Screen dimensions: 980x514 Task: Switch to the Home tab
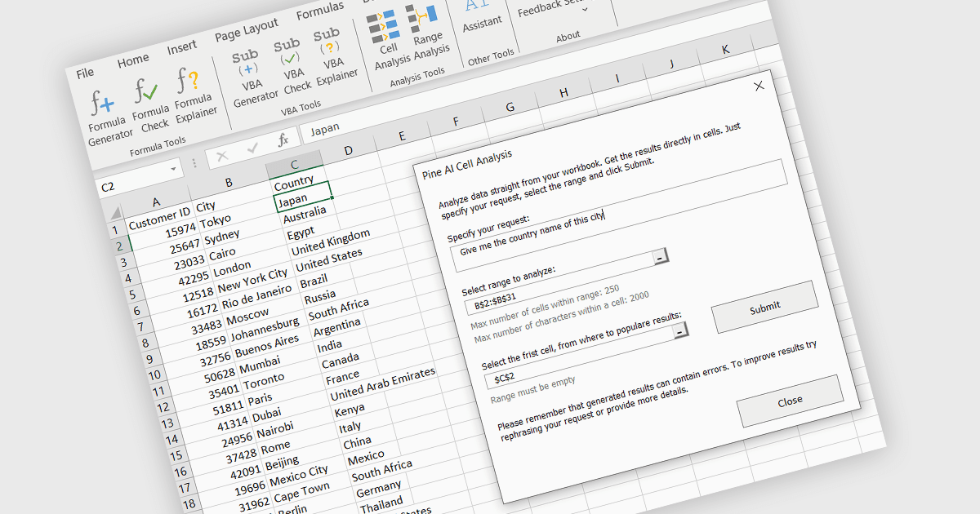pyautogui.click(x=132, y=61)
